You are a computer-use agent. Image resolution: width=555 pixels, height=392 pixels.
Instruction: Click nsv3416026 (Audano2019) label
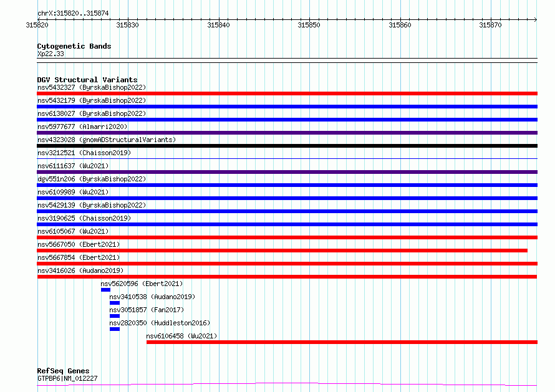pos(80,270)
